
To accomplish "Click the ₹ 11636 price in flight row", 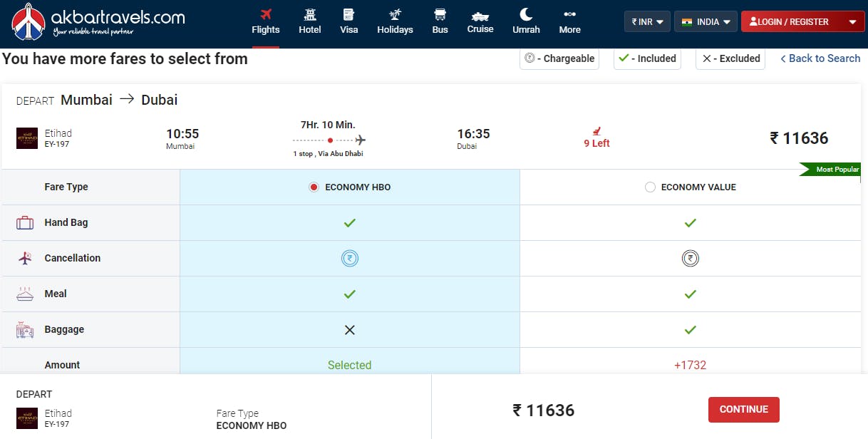I will pos(799,138).
